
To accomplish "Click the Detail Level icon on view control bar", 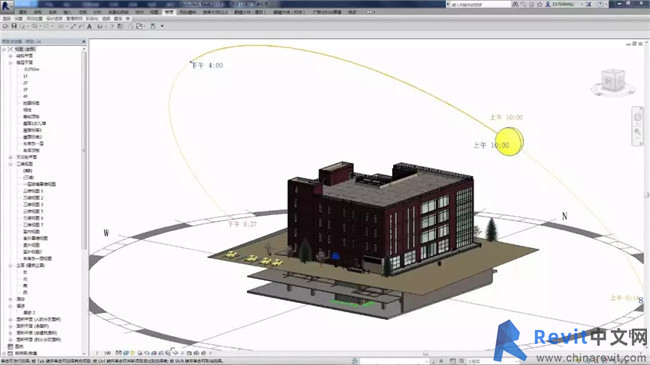I will tap(119, 353).
